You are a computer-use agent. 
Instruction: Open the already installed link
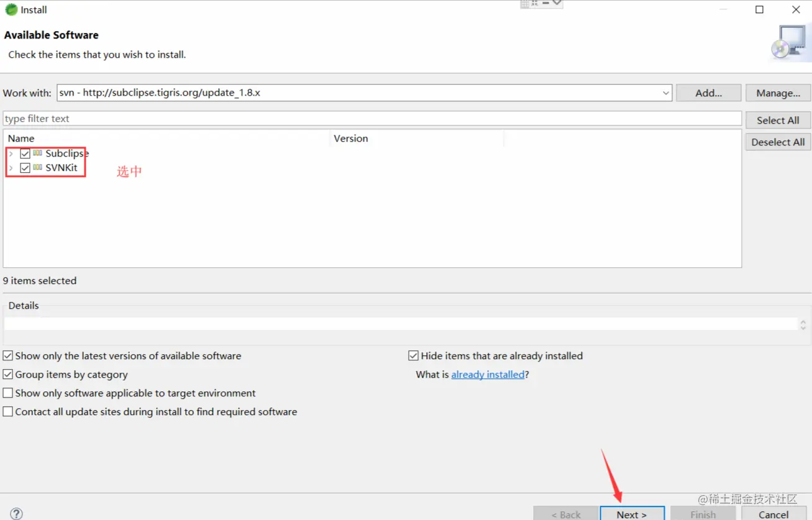pyautogui.click(x=488, y=375)
